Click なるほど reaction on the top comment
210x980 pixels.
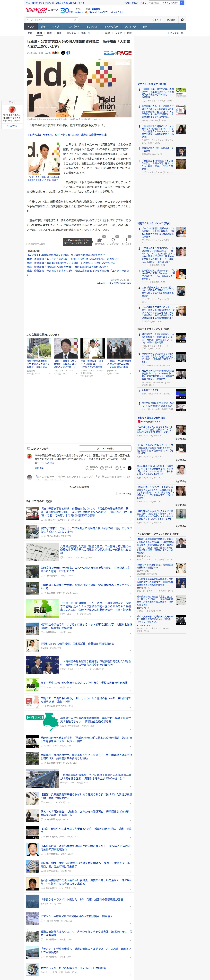coord(106,468)
